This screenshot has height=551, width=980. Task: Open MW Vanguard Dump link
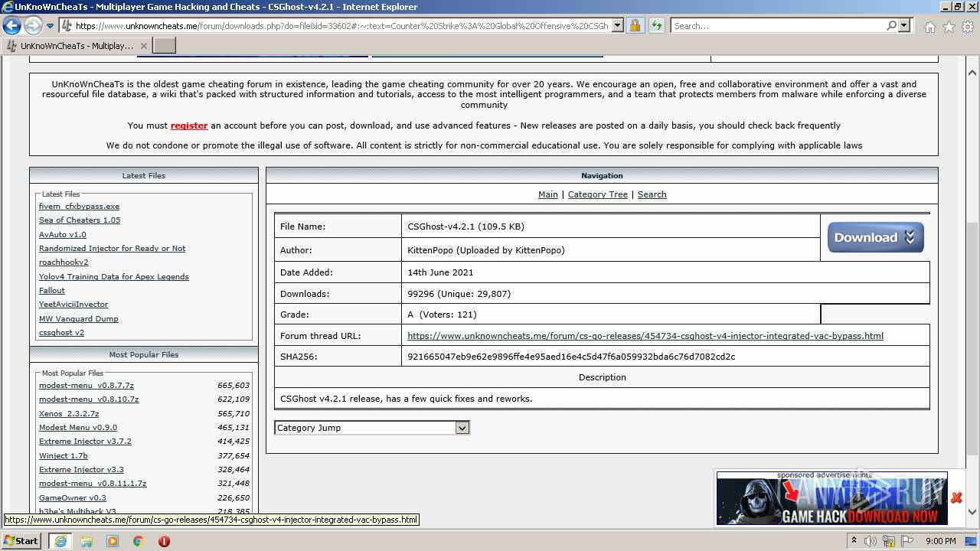coord(78,319)
